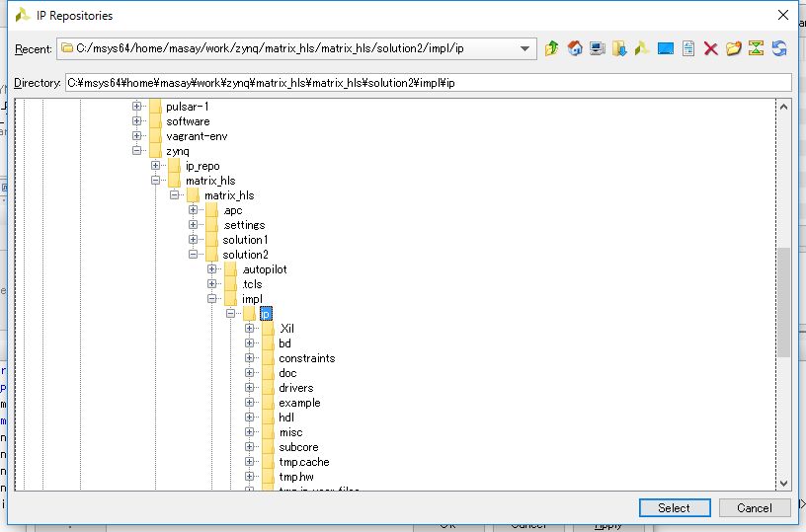
Task: Select the bd folder
Action: 284,343
